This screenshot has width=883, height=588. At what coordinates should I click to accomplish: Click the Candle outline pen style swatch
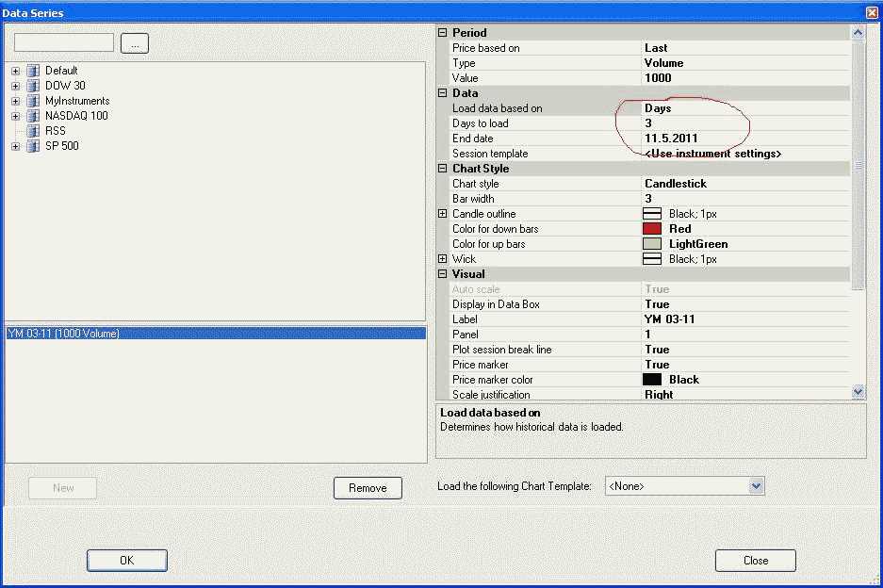tap(652, 214)
